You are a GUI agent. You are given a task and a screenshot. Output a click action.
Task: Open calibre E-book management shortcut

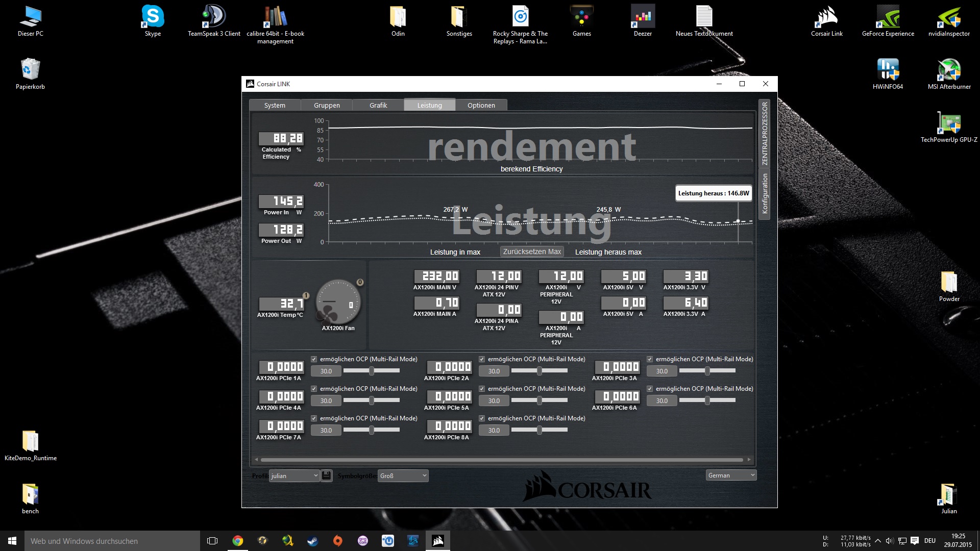click(275, 24)
